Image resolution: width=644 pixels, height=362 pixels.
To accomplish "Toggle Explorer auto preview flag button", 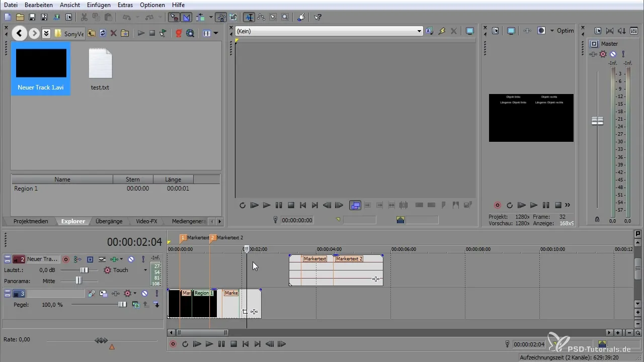I will (x=163, y=33).
